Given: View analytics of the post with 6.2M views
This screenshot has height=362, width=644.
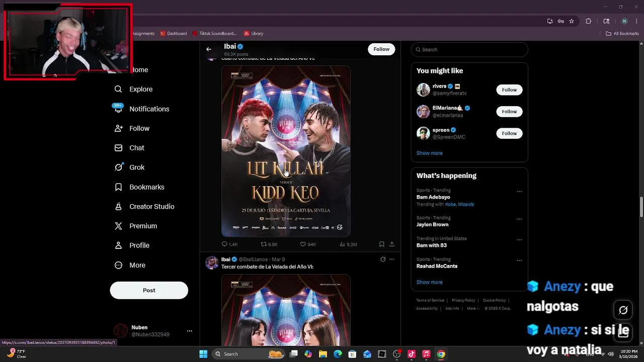Looking at the screenshot, I should pos(348,244).
